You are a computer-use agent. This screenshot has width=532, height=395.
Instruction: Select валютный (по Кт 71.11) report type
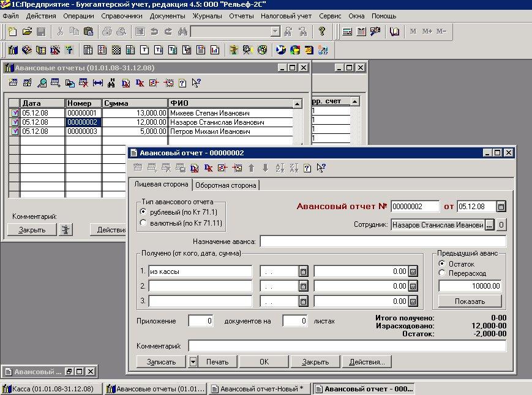pyautogui.click(x=181, y=223)
